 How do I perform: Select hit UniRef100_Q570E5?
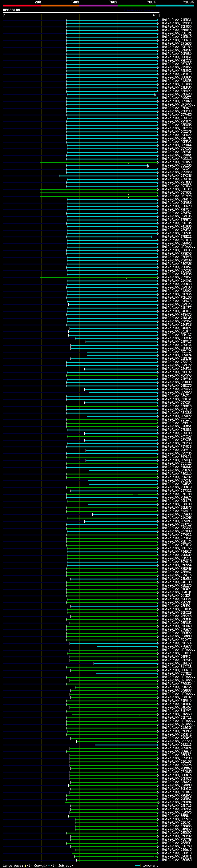pos(176,115)
